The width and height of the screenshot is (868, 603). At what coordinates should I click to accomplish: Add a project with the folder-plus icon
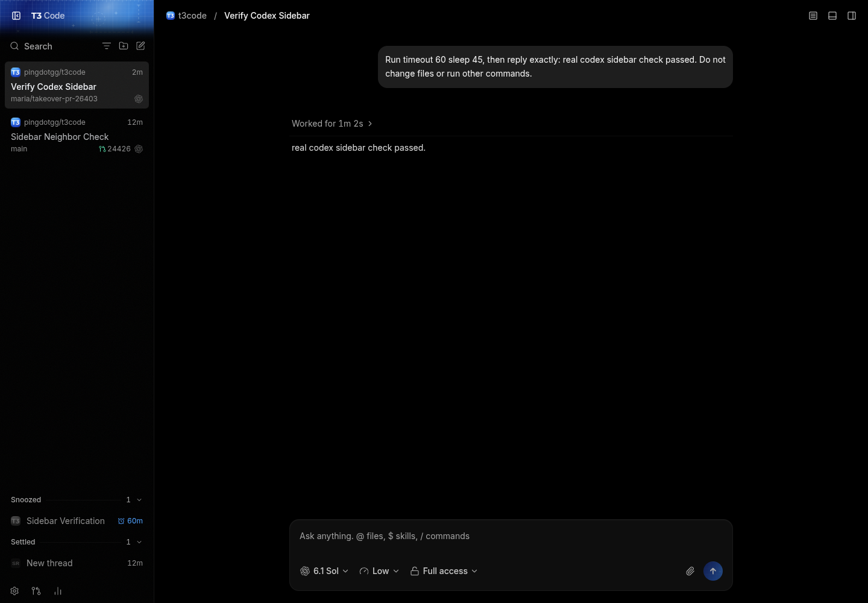(124, 46)
